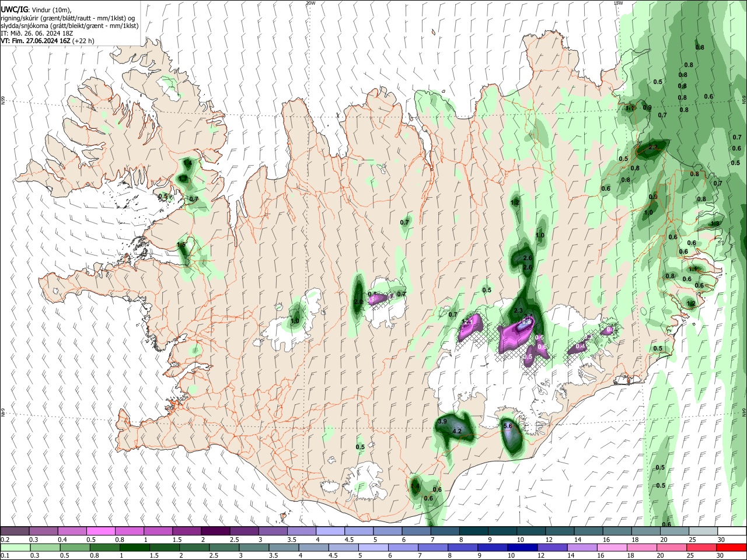Click the white "0.4" snow value on the map
The image size is (747, 560).
(580, 346)
